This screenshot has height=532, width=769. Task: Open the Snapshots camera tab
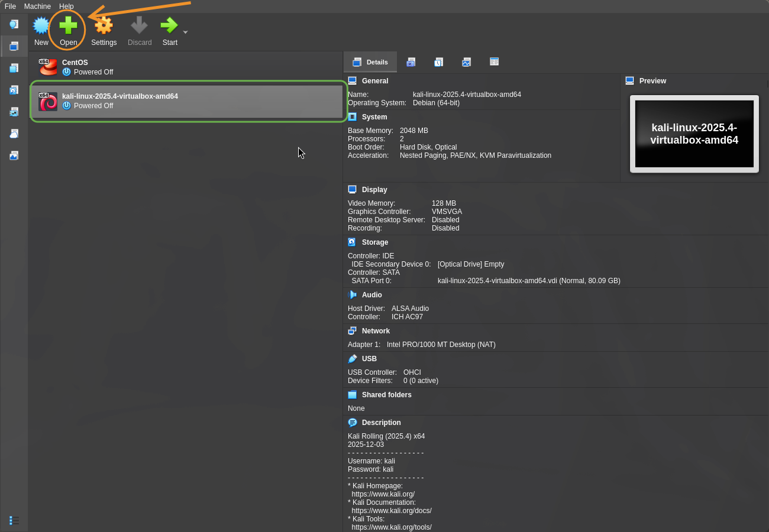(411, 62)
